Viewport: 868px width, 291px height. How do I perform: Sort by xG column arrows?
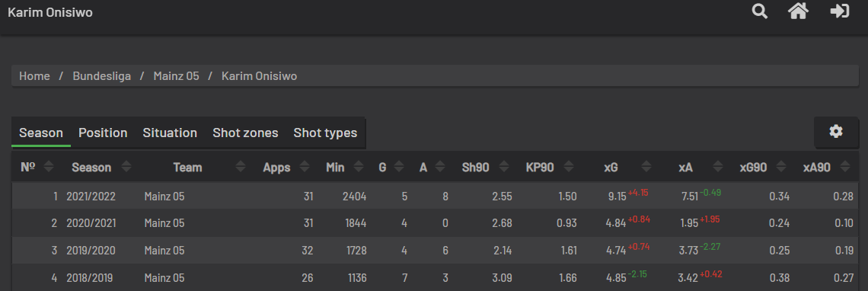[x=646, y=166]
